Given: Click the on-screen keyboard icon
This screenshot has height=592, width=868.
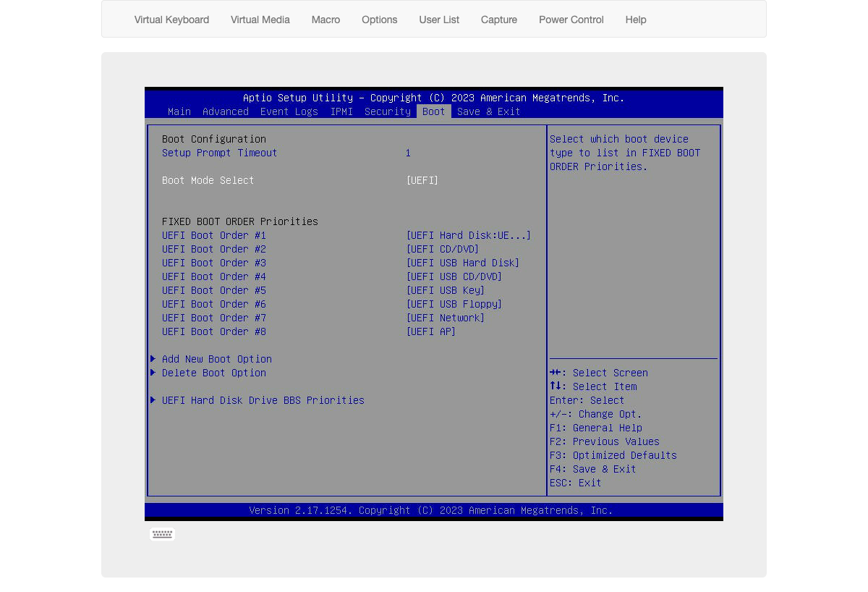Looking at the screenshot, I should tap(162, 534).
